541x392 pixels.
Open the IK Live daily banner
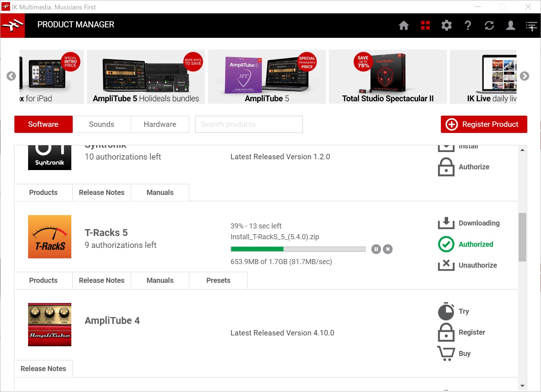[x=483, y=77]
